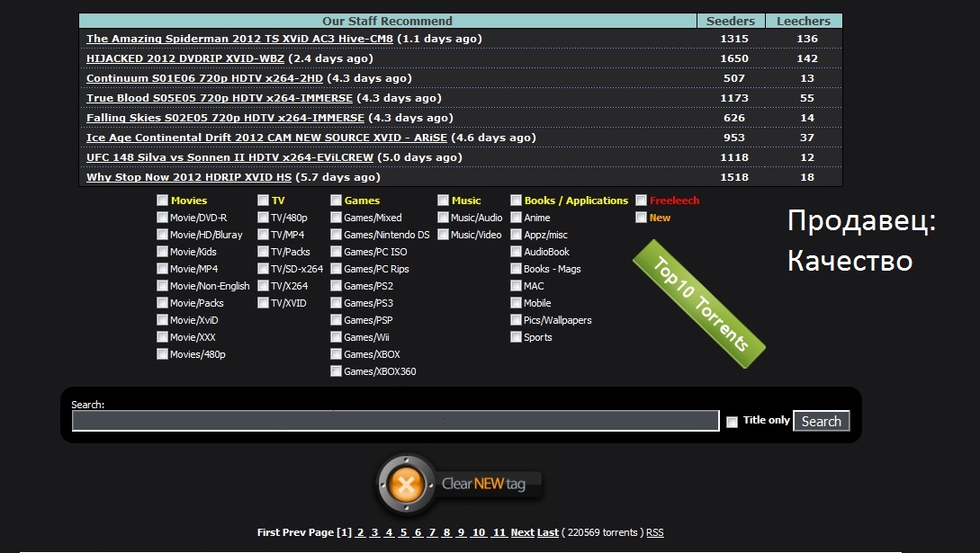Tick the Games/Mixed checkbox
Screen dimensions: 980x553
[337, 218]
